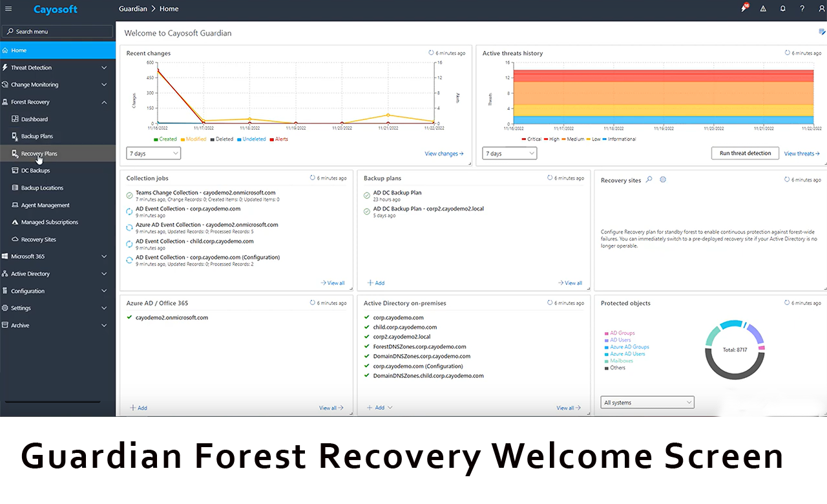This screenshot has height=504, width=827.
Task: Open the gear icon beside Recovery sites
Action: 663,180
